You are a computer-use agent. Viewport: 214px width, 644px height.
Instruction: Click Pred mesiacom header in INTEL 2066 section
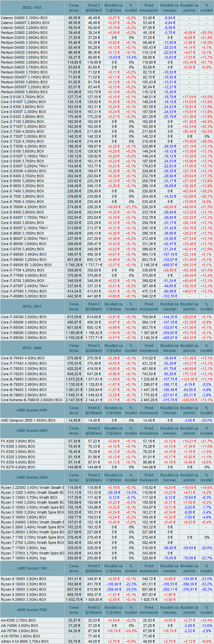[x=149, y=348]
